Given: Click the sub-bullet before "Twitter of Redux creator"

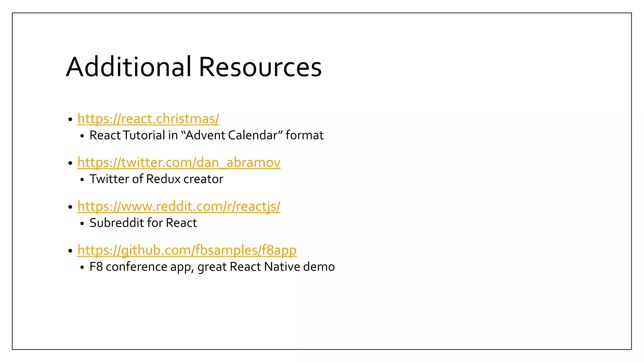Looking at the screenshot, I should tap(82, 180).
